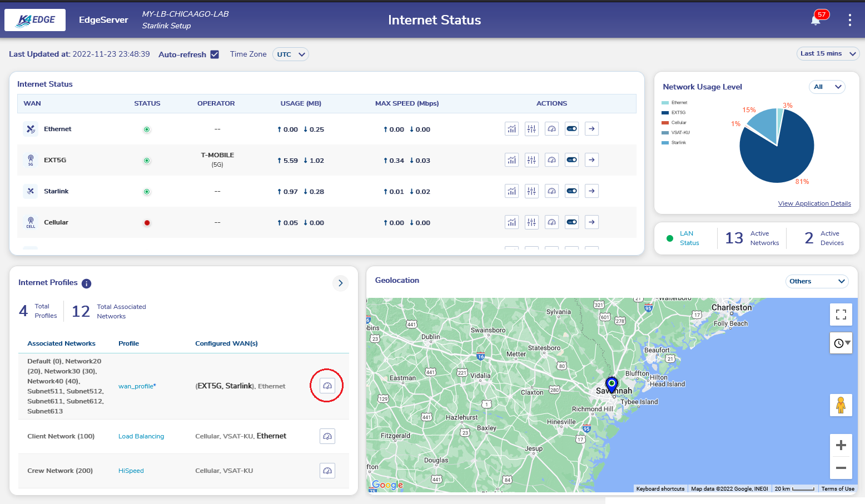
Task: Open the Others dropdown in Geolocation
Action: coord(816,281)
